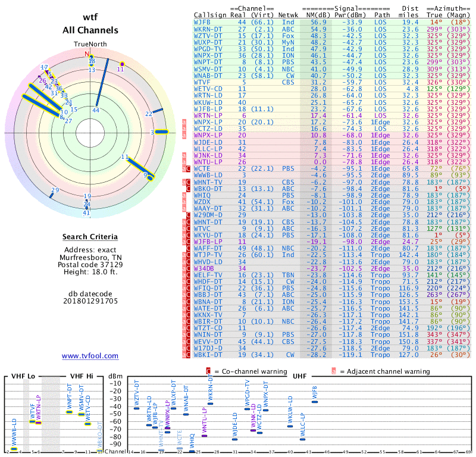Click the 56.9 NM value in WJFB row

(x=318, y=22)
